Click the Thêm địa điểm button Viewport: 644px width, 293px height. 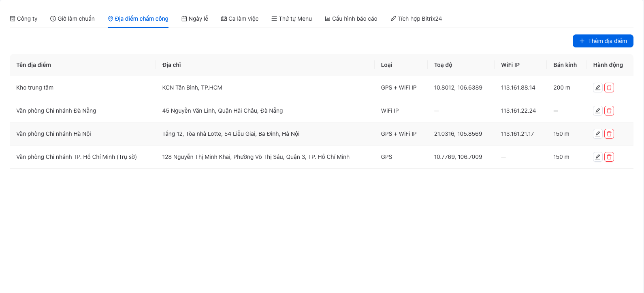point(603,41)
